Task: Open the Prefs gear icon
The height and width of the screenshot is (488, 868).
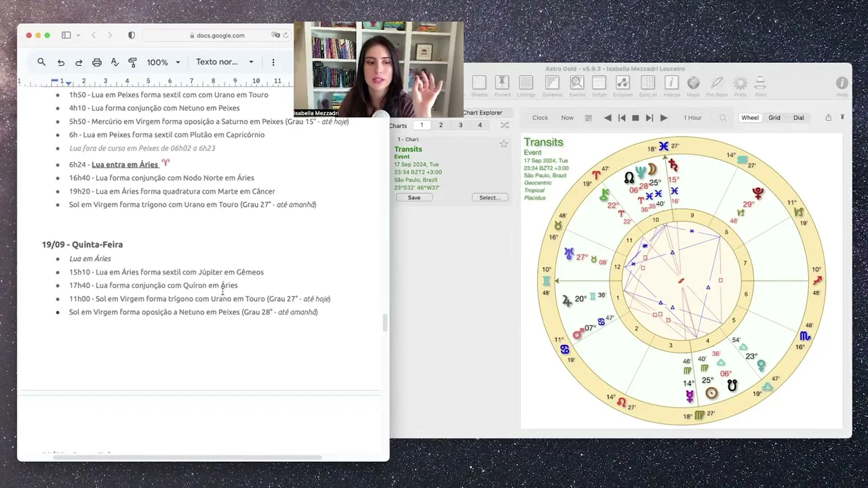Action: click(741, 83)
